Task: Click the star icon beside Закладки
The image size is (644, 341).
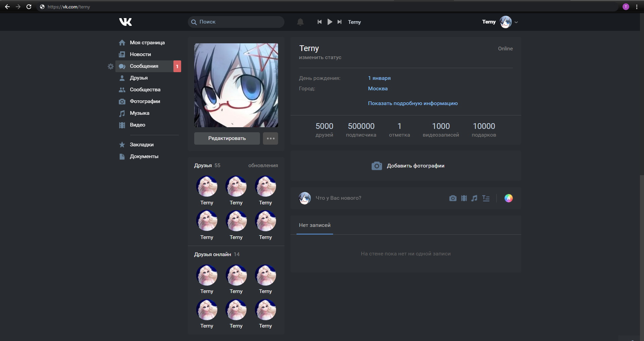Action: 122,145
